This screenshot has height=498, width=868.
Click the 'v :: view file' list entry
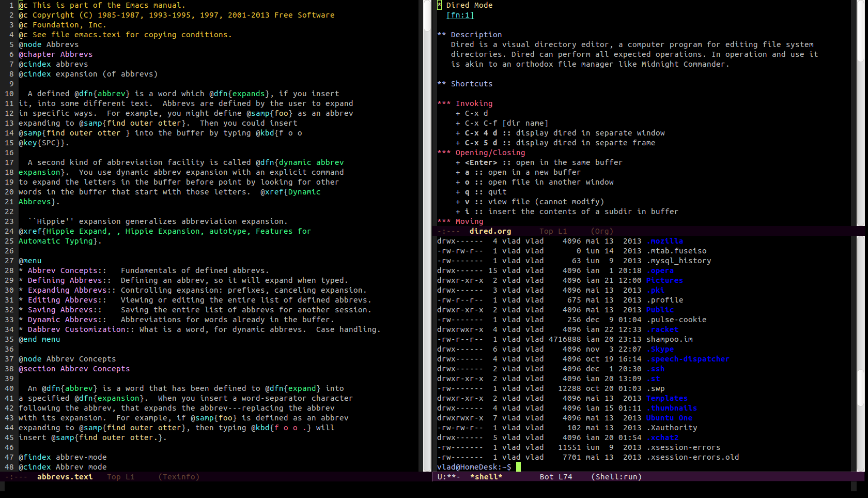pos(530,202)
